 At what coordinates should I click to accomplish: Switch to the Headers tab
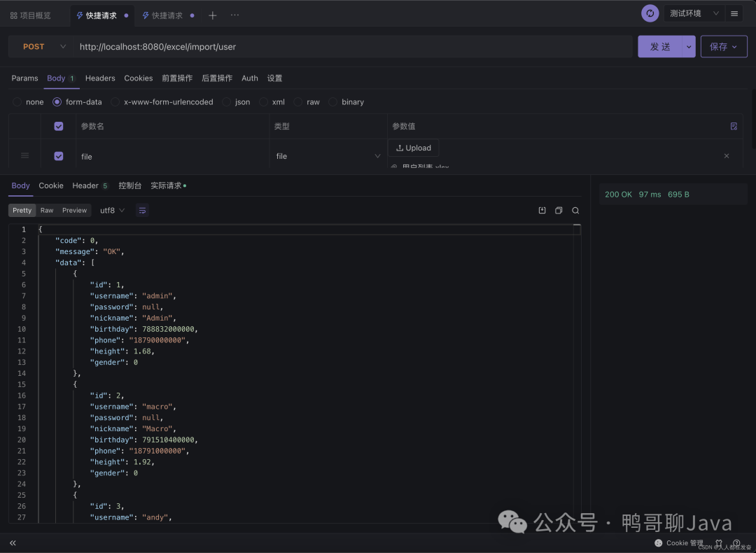coord(99,78)
